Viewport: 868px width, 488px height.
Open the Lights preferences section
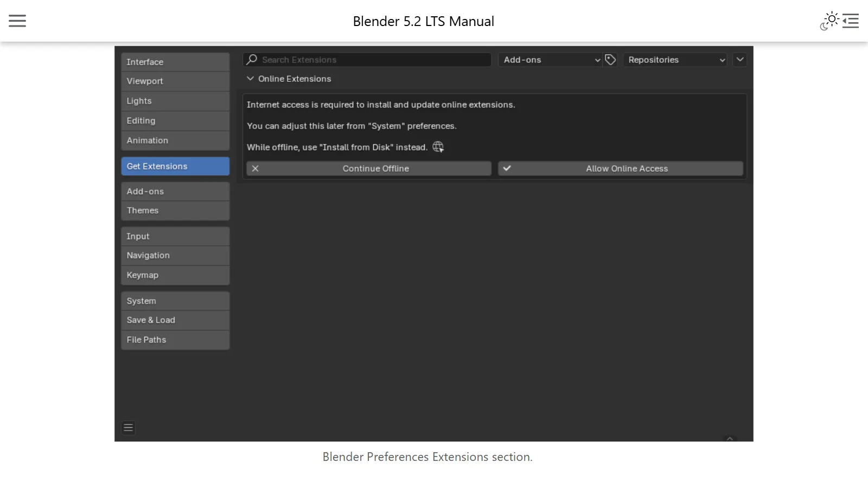[x=175, y=101]
